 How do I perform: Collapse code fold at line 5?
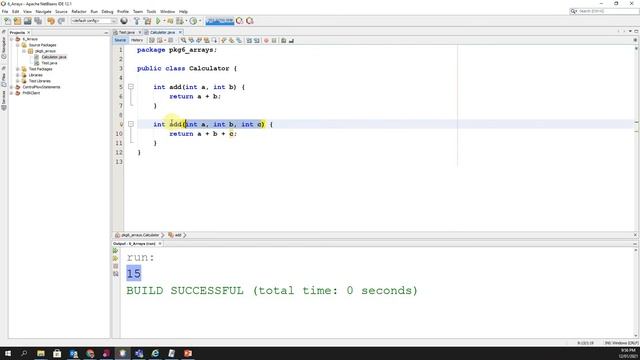pyautogui.click(x=131, y=87)
